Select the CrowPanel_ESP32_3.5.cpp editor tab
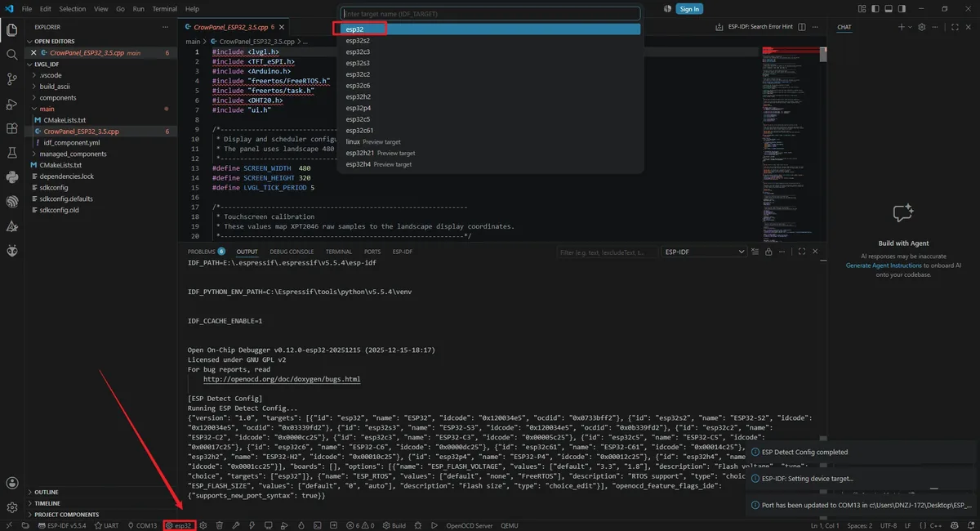Screen dimensions: 980x531 (x=234, y=27)
